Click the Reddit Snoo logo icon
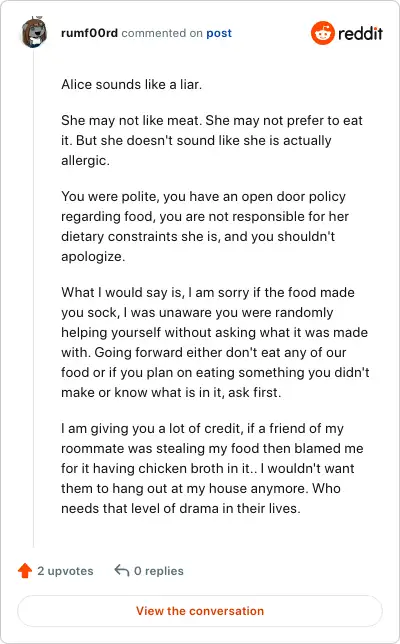This screenshot has width=400, height=644. (322, 33)
